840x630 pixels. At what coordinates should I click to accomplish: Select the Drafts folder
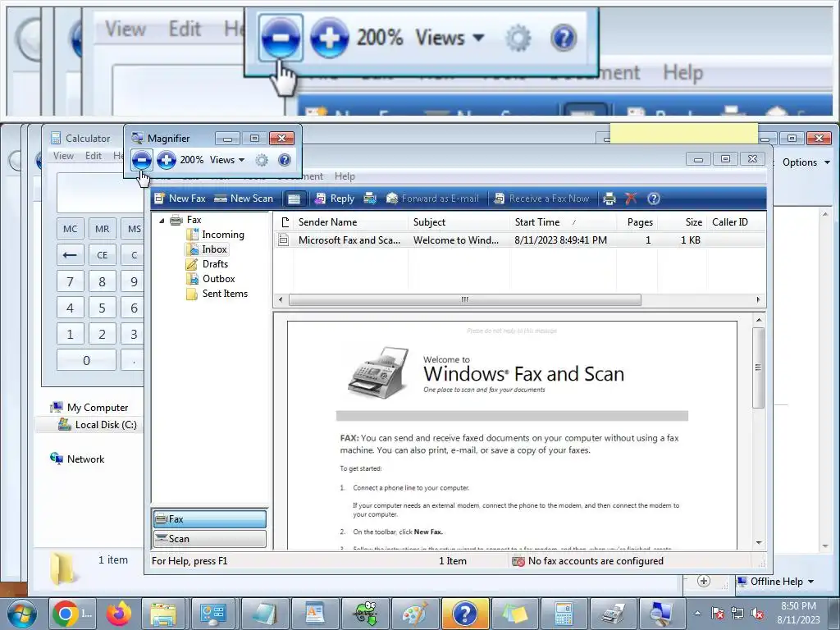[x=215, y=264]
